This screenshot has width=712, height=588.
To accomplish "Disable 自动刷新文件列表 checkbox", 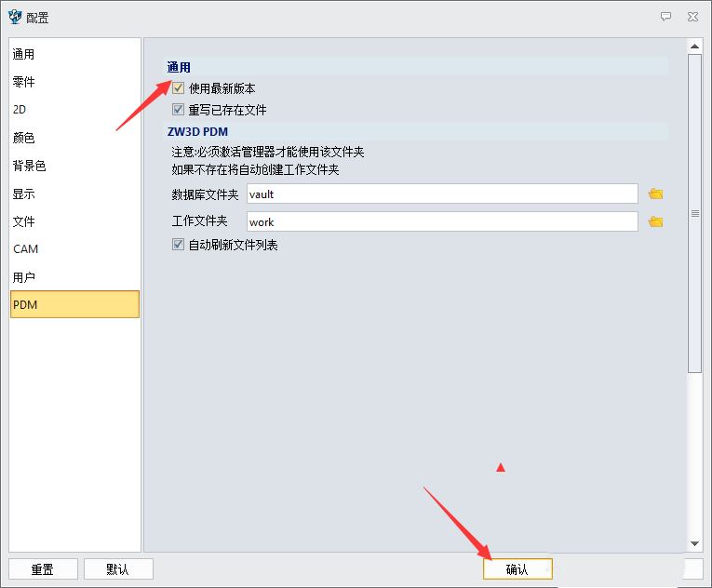I will coord(179,245).
